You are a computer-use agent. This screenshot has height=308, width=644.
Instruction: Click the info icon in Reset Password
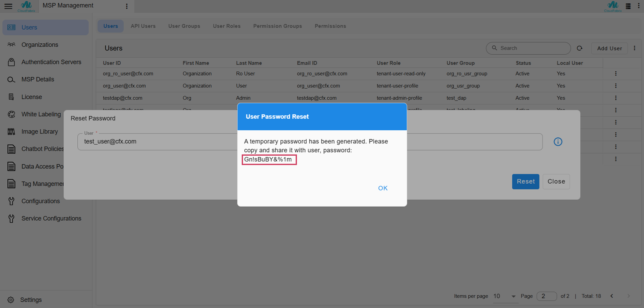point(558,142)
